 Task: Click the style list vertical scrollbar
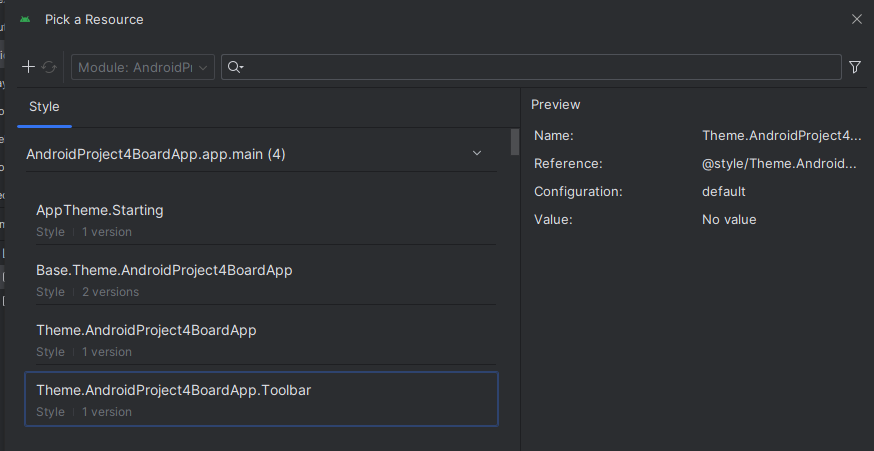point(515,142)
